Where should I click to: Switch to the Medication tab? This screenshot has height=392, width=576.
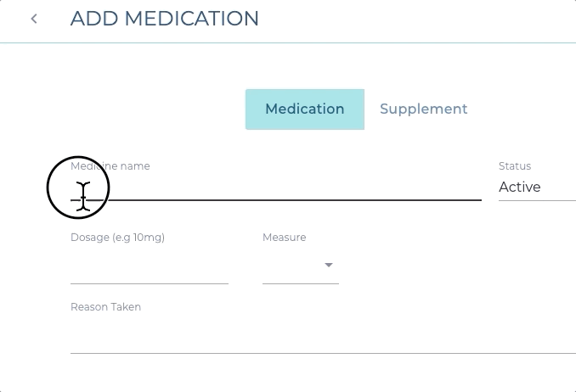tap(304, 109)
